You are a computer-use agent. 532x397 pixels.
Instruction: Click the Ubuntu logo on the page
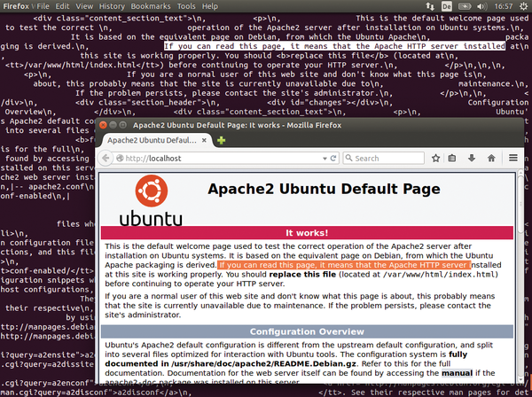[151, 200]
